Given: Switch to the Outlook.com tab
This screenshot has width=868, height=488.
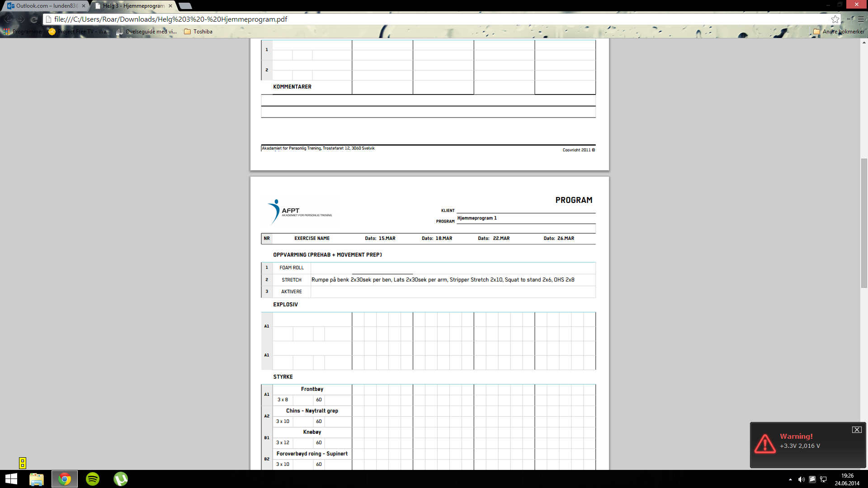Looking at the screenshot, I should [45, 6].
